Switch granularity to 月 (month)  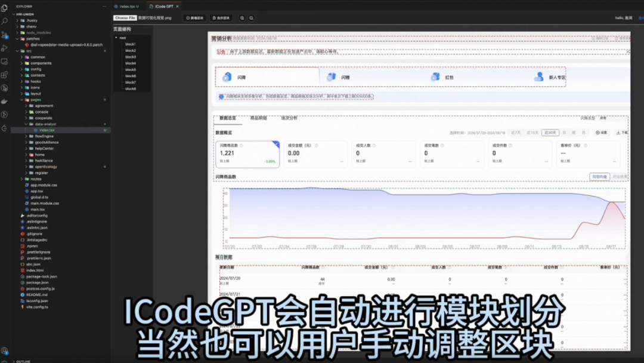pyautogui.click(x=584, y=133)
